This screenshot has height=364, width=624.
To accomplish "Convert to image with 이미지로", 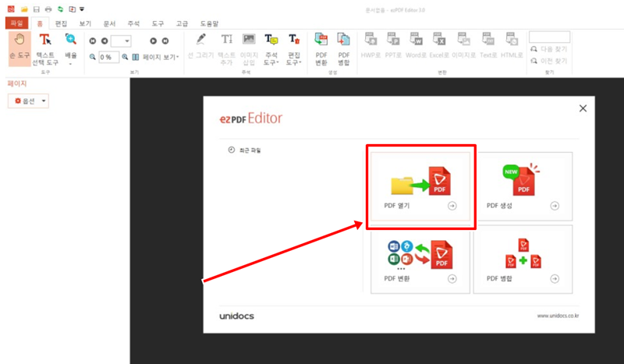I will 464,46.
